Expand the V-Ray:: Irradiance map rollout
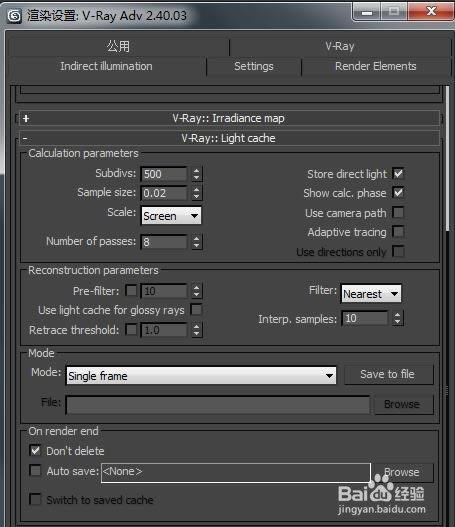The width and height of the screenshot is (455, 527). 229,118
